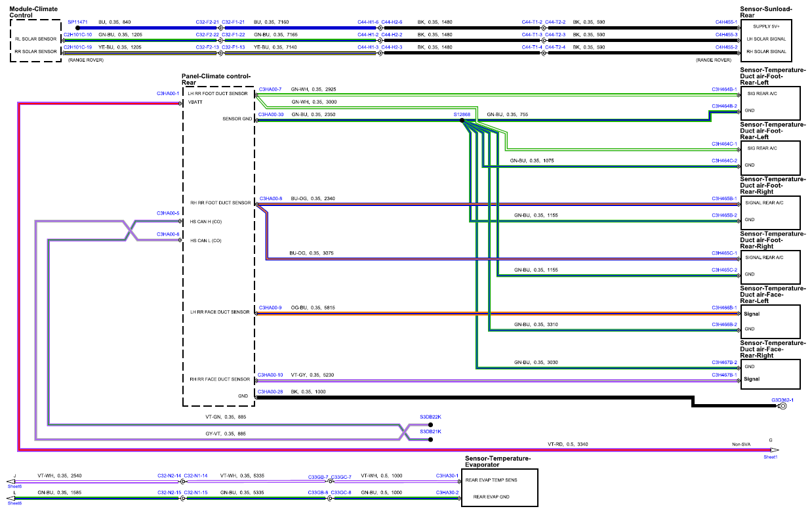Follow the Sheet6 reference beside letter L

tap(14, 503)
